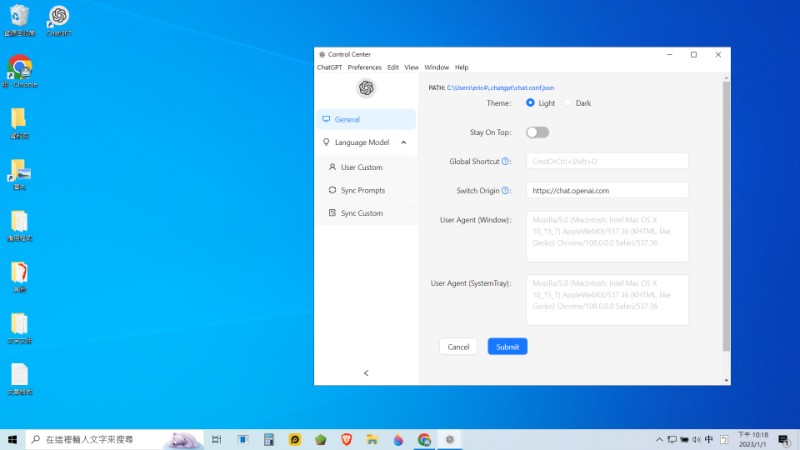Toggle the Stay On Top switch
Screen dimensions: 800x450
537,132
